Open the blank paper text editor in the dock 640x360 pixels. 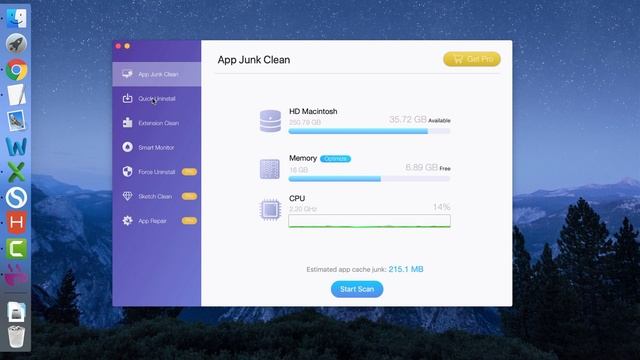click(16, 95)
